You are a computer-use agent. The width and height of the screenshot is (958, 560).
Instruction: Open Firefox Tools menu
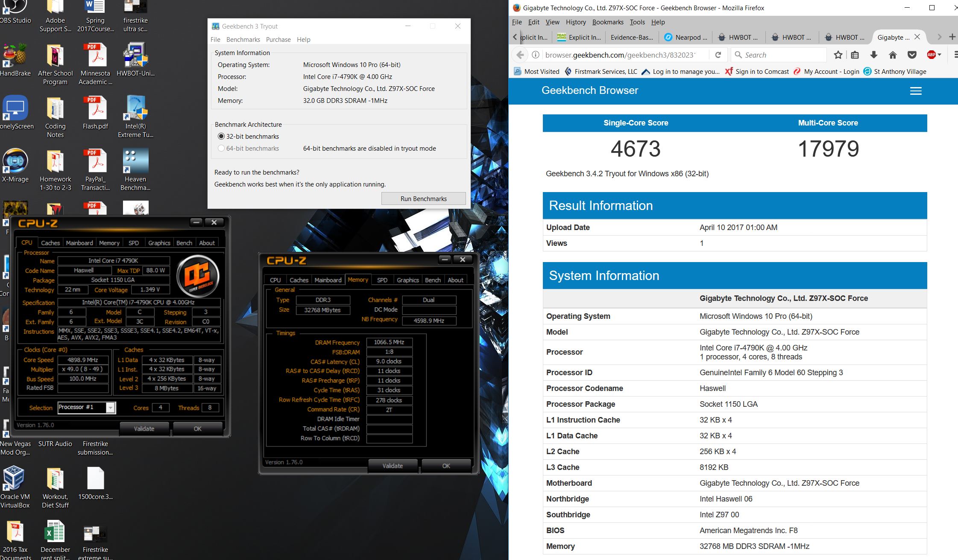(637, 22)
